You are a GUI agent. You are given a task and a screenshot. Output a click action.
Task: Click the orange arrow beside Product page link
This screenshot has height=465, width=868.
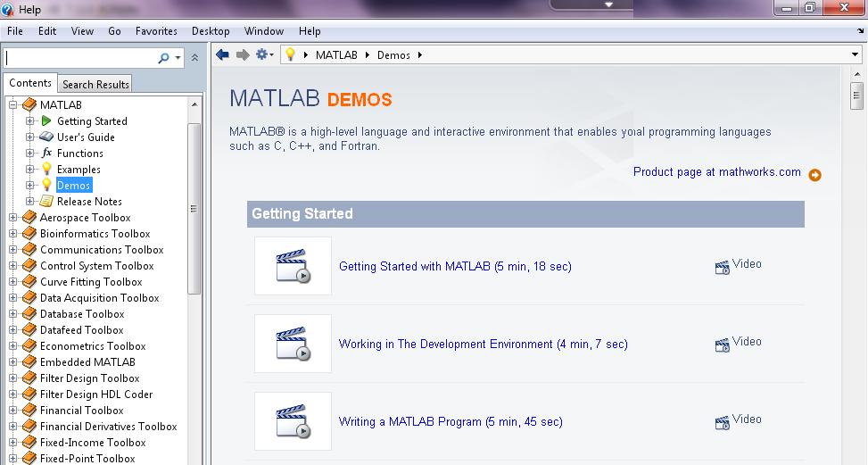[x=814, y=175]
